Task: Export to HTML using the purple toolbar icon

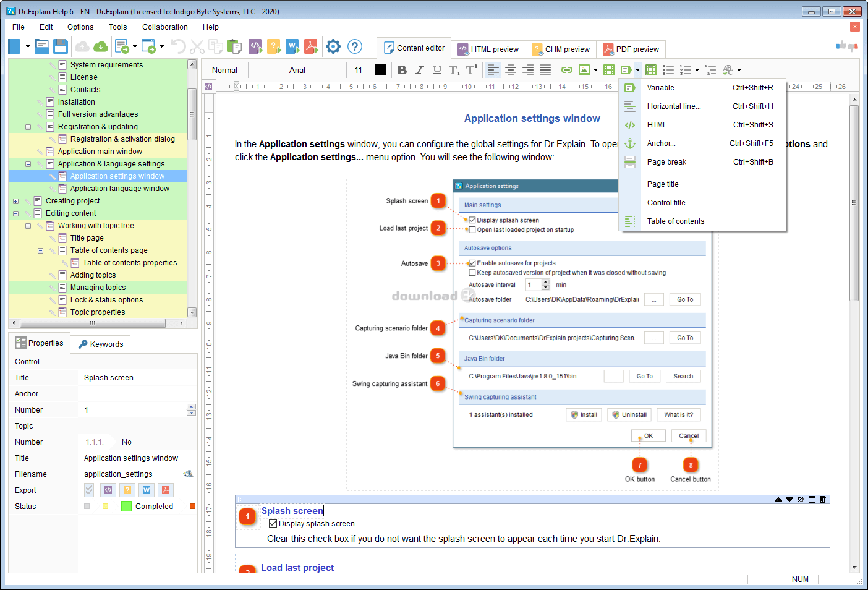Action: click(x=255, y=46)
